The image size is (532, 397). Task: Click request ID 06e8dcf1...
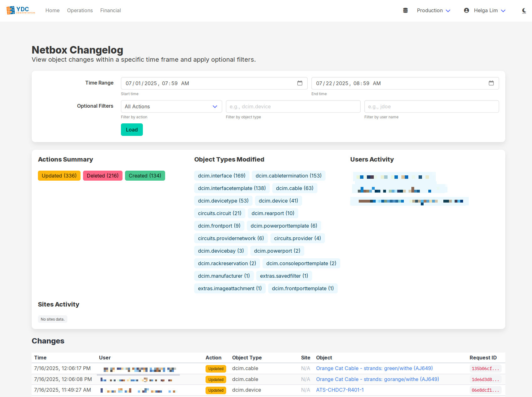[485, 390]
